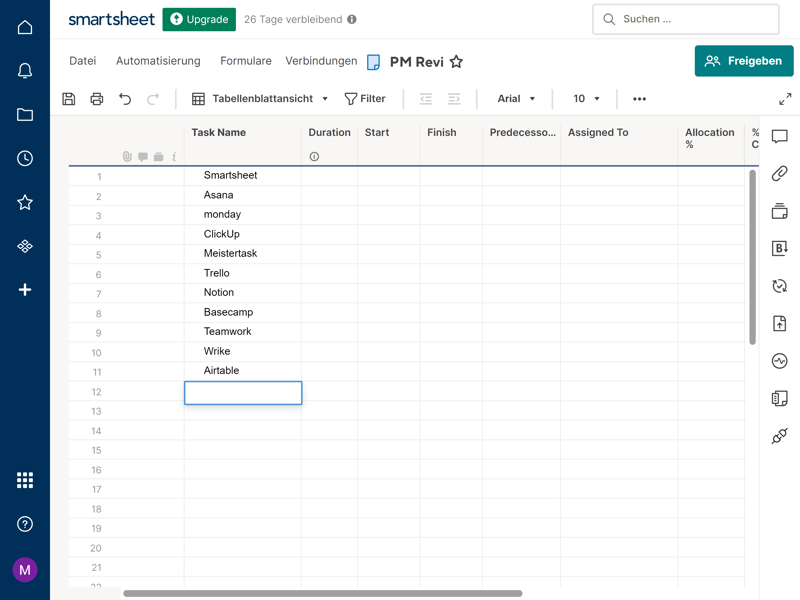Open the Recents clock icon in sidebar
The width and height of the screenshot is (800, 600).
pos(25,158)
